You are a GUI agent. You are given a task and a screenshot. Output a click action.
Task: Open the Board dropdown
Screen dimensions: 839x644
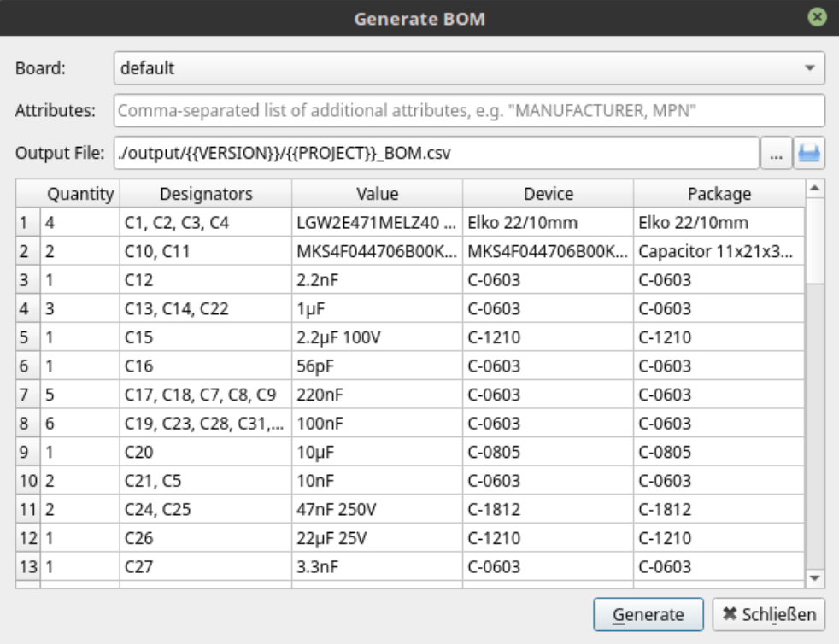click(x=468, y=68)
